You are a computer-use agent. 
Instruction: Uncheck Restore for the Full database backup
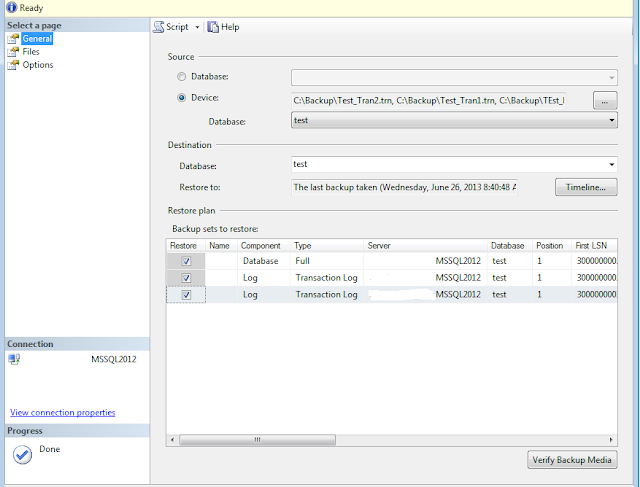[186, 261]
